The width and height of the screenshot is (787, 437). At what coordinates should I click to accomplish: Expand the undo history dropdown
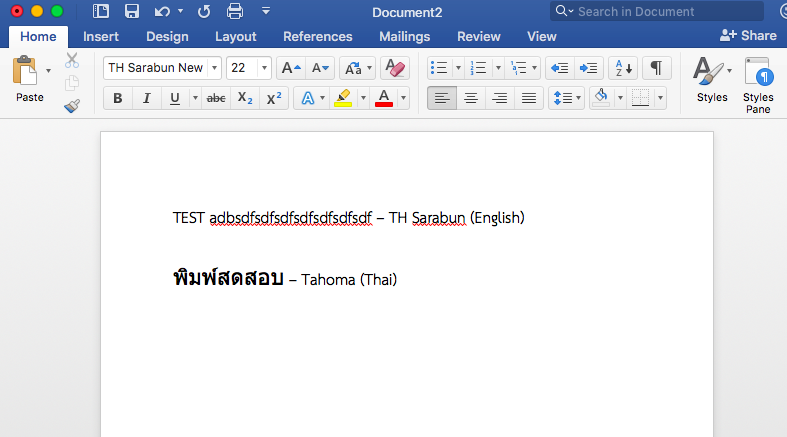point(180,11)
